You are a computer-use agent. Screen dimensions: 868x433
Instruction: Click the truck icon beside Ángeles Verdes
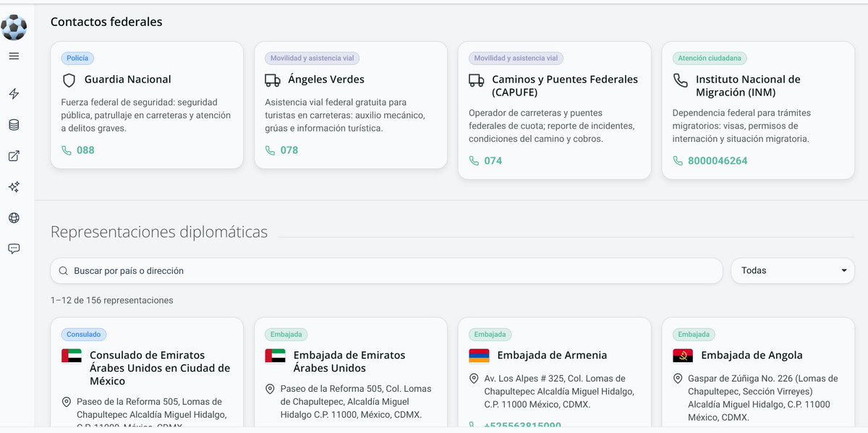[273, 80]
